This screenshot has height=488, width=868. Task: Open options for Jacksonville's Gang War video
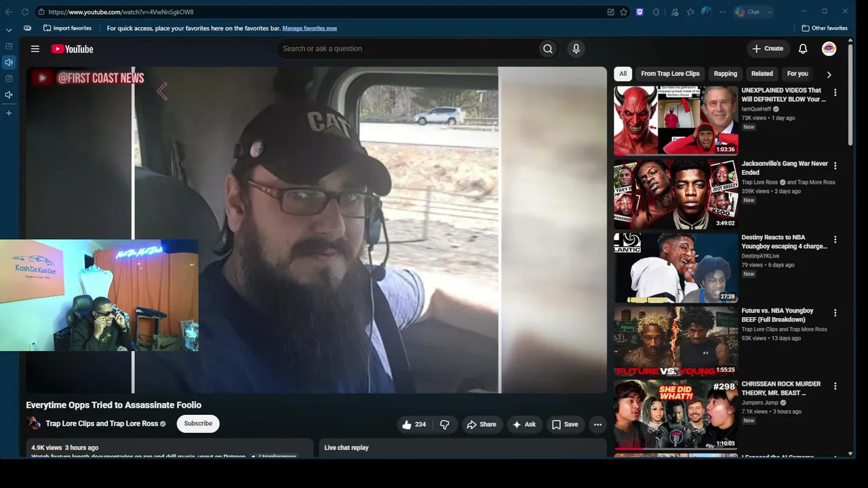pyautogui.click(x=835, y=165)
